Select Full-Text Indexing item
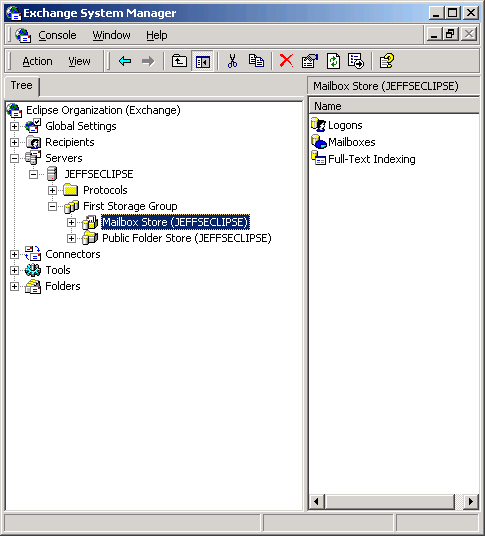 pyautogui.click(x=372, y=159)
